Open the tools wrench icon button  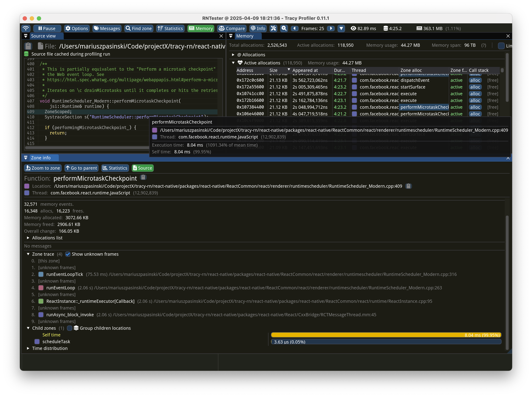pyautogui.click(x=273, y=28)
